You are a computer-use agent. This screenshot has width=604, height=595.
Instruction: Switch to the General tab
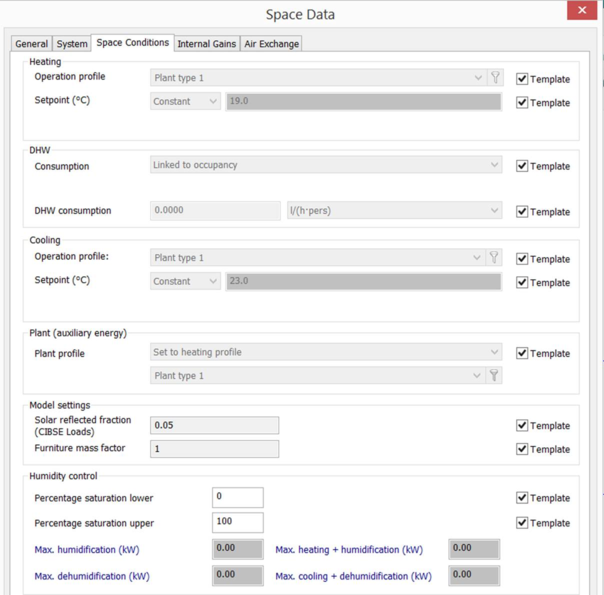[31, 44]
